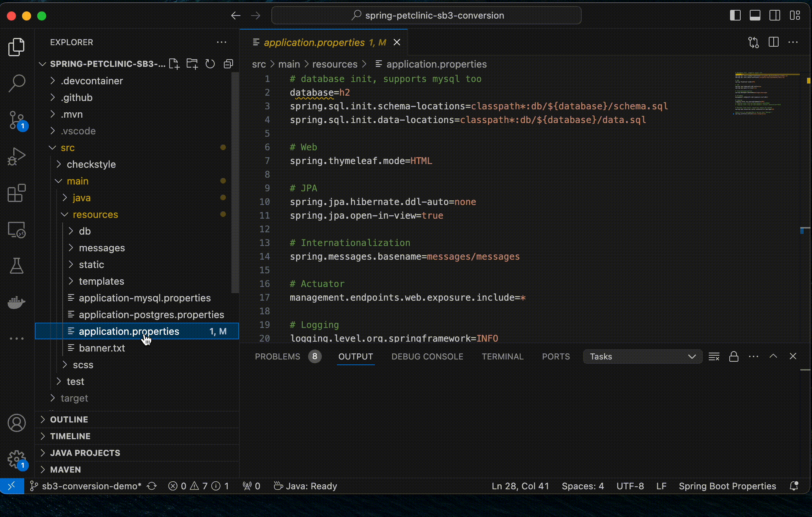Click Spring Boot Properties language mode

click(x=727, y=486)
